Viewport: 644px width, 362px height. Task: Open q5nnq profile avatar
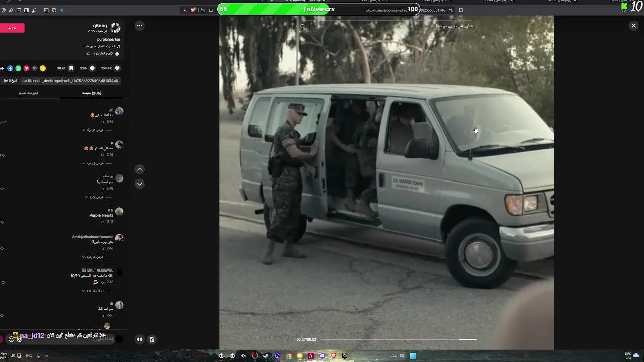(116, 28)
